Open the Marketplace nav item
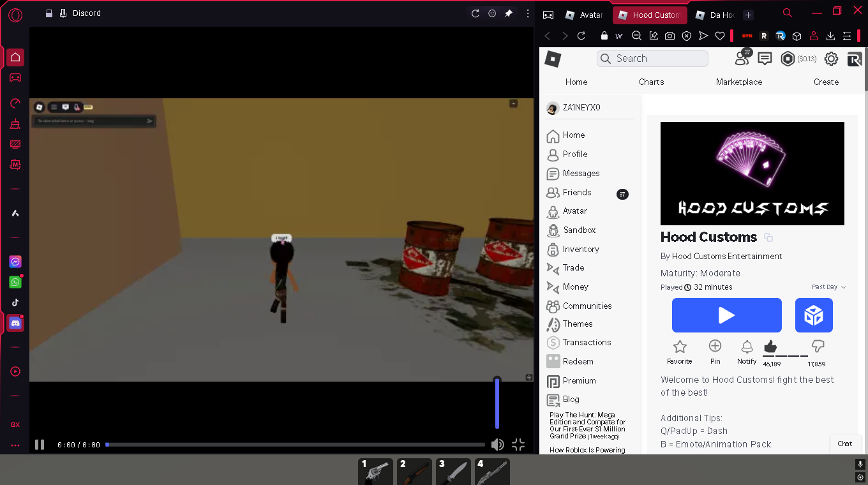This screenshot has height=485, width=868. 739,82
